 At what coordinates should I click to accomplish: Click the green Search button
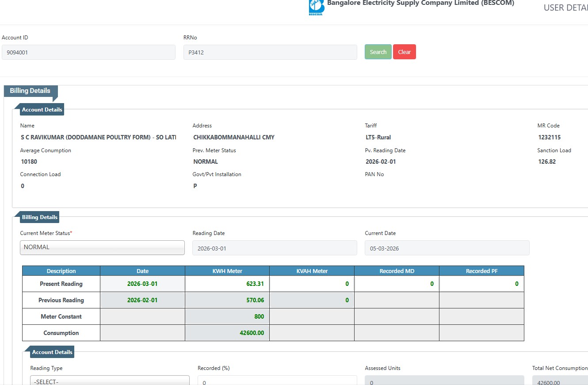pyautogui.click(x=378, y=52)
